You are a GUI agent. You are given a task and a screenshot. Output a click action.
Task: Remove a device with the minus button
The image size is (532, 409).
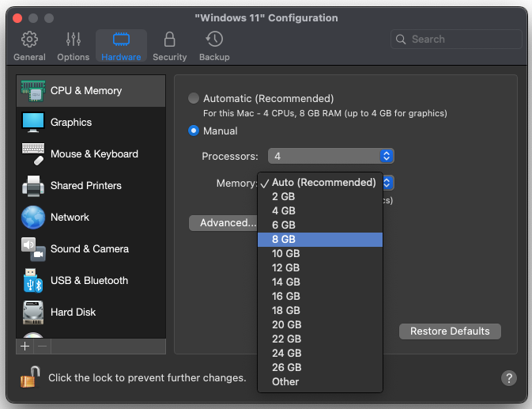(x=43, y=347)
